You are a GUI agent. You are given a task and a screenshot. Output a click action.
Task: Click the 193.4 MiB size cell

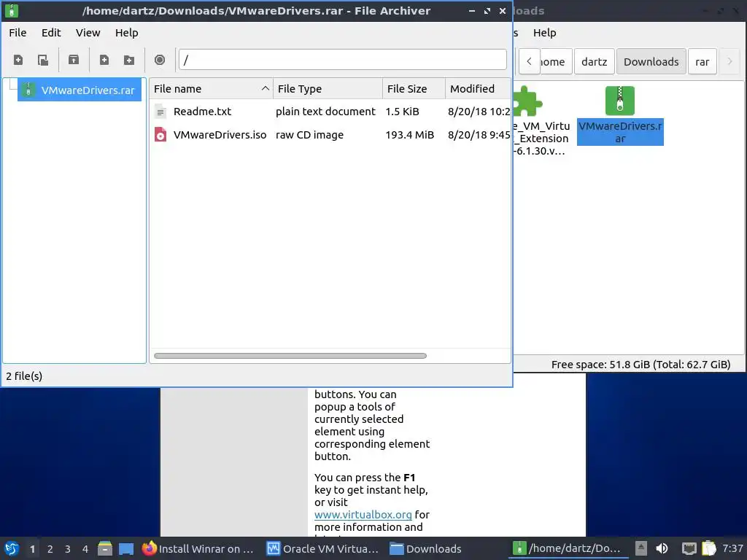(x=410, y=135)
